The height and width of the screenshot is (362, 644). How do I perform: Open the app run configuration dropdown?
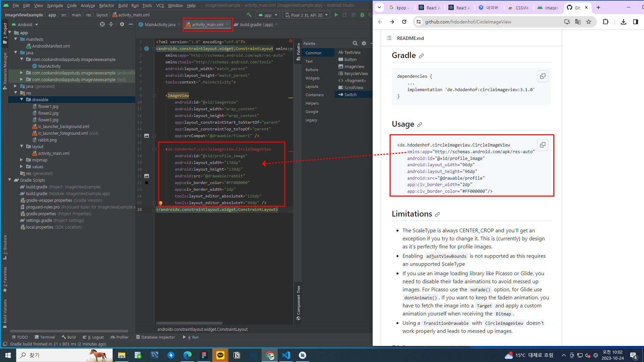pyautogui.click(x=267, y=15)
